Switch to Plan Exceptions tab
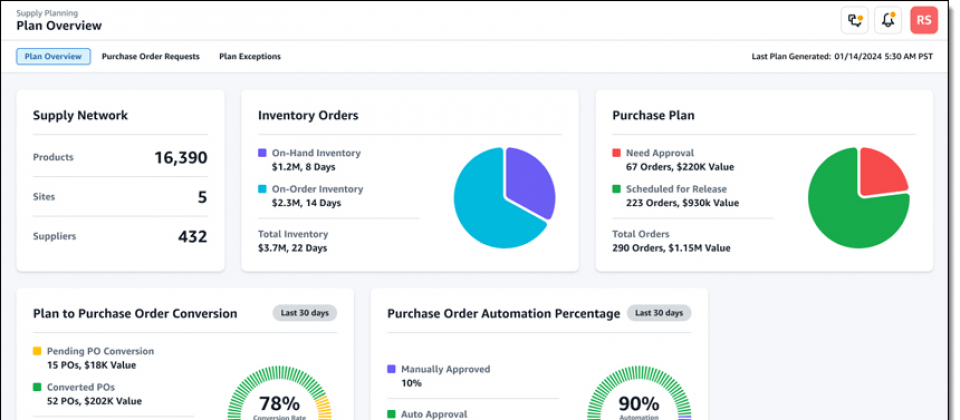The image size is (960, 420). pyautogui.click(x=250, y=56)
